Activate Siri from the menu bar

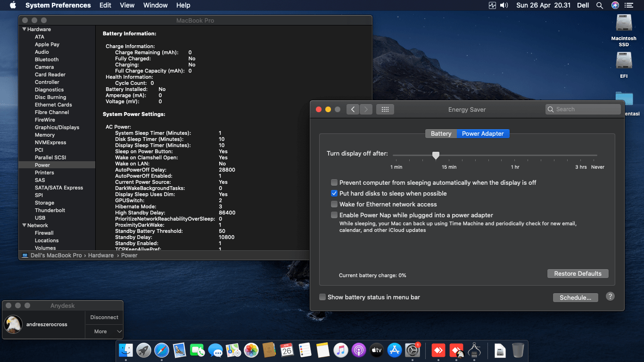pyautogui.click(x=615, y=5)
